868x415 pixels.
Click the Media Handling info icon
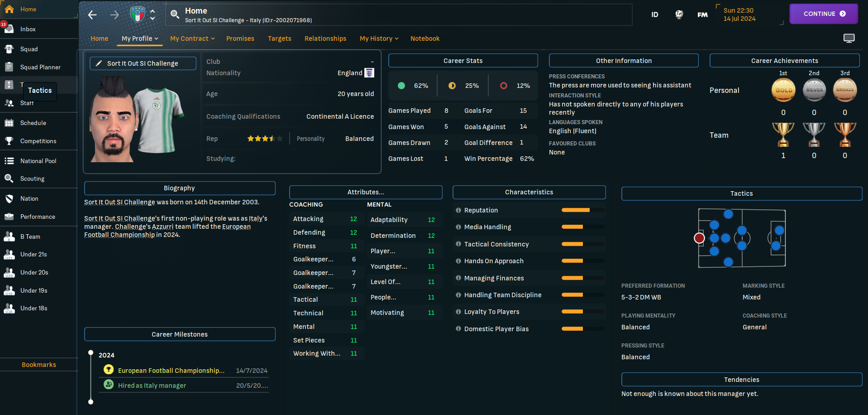[x=458, y=227]
